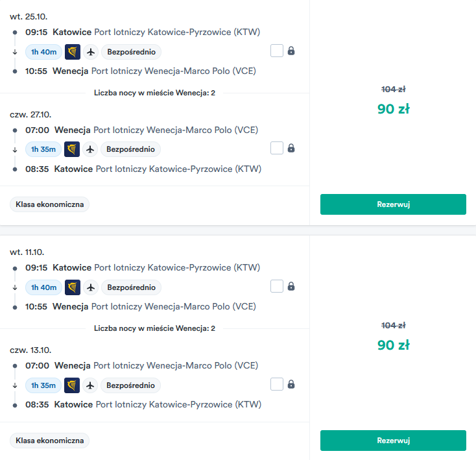476x460 pixels.
Task: Expand 27.10 return flight details arrow
Action: click(x=15, y=150)
